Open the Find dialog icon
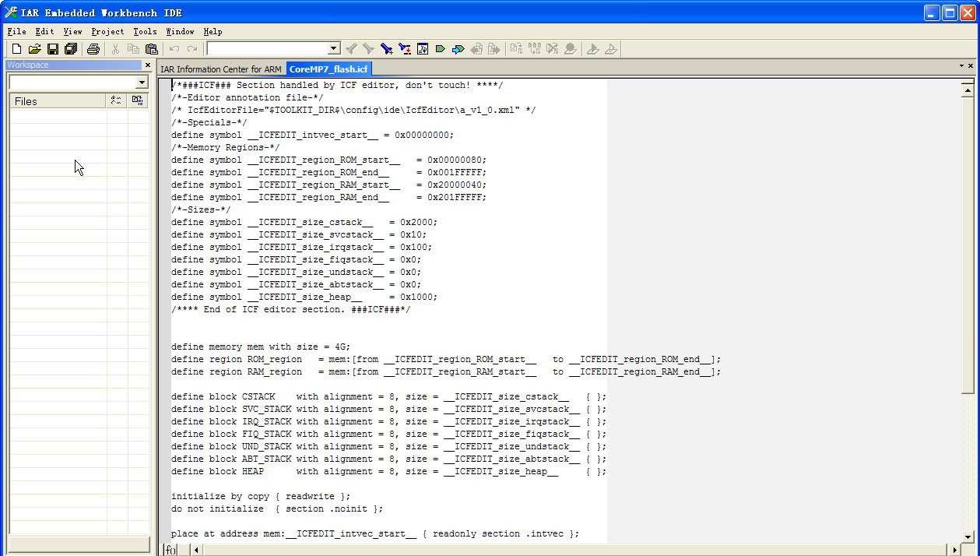This screenshot has width=980, height=556. (x=387, y=49)
